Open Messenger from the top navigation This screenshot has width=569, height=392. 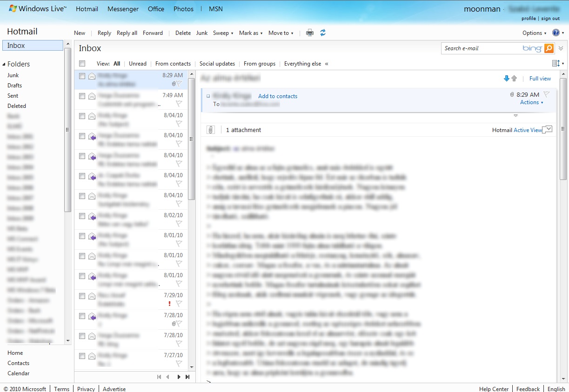(123, 9)
